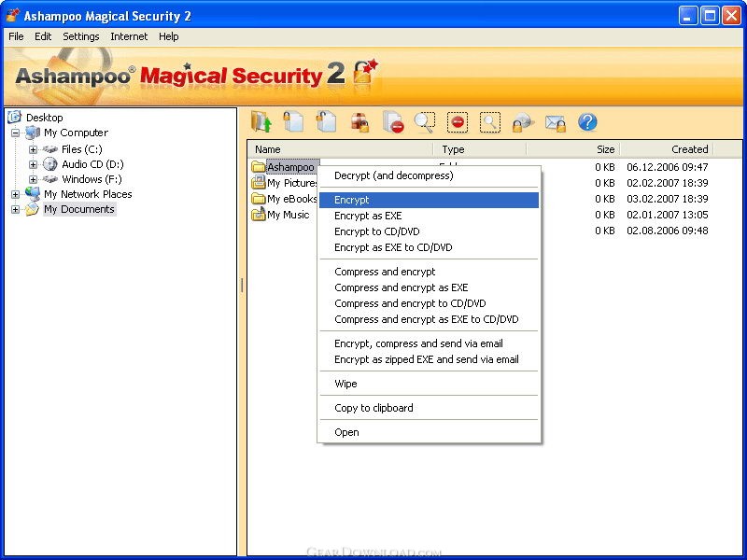
Task: Choose Encrypt, compress and send via email
Action: (x=429, y=343)
